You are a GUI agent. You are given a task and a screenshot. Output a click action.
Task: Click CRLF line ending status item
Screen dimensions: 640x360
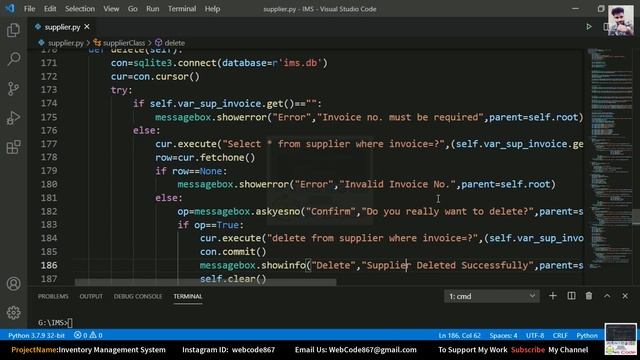tap(560, 335)
